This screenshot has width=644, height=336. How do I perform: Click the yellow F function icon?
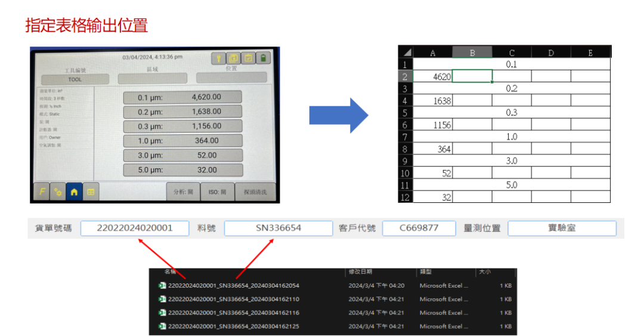pyautogui.click(x=42, y=192)
